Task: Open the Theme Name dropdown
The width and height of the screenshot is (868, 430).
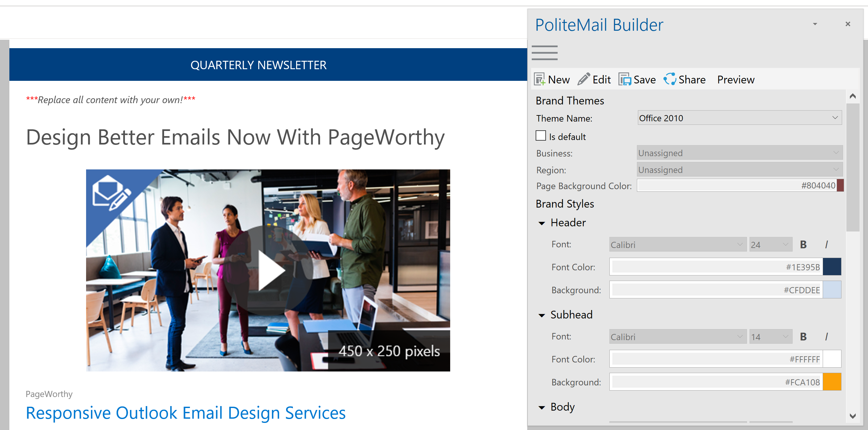Action: click(835, 118)
